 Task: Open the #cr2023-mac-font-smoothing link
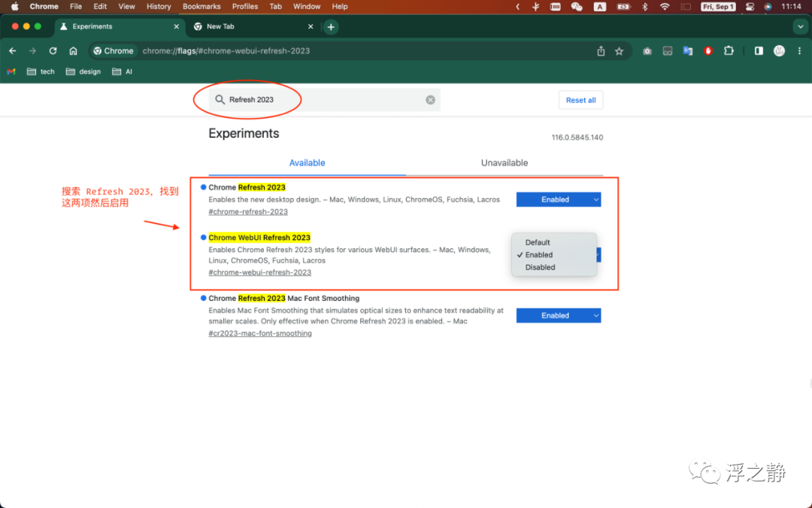[x=260, y=333]
